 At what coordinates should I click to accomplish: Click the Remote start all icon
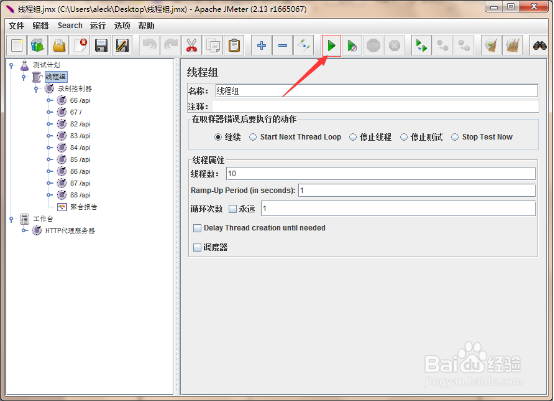422,46
